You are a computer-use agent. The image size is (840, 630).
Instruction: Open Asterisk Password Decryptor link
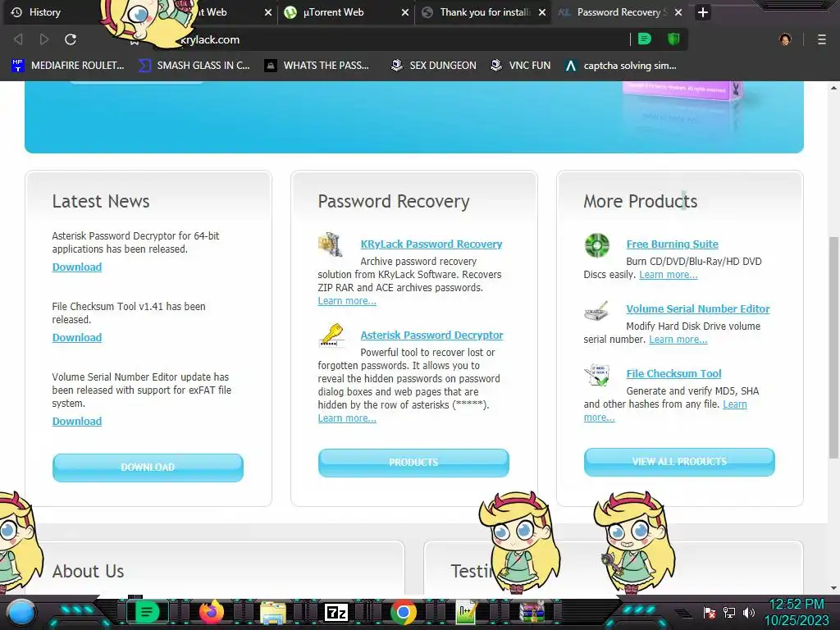pyautogui.click(x=431, y=335)
